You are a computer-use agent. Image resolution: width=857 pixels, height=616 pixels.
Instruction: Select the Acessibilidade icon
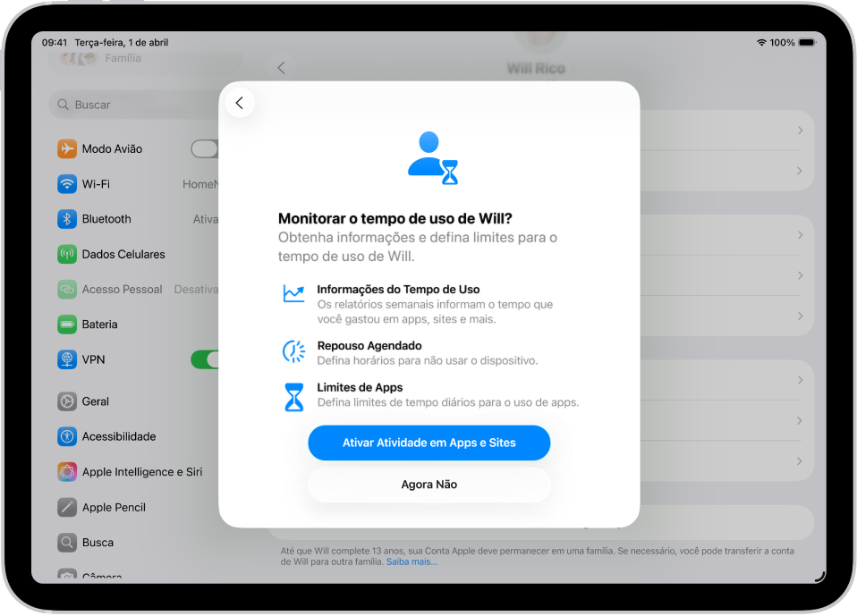[x=67, y=436]
